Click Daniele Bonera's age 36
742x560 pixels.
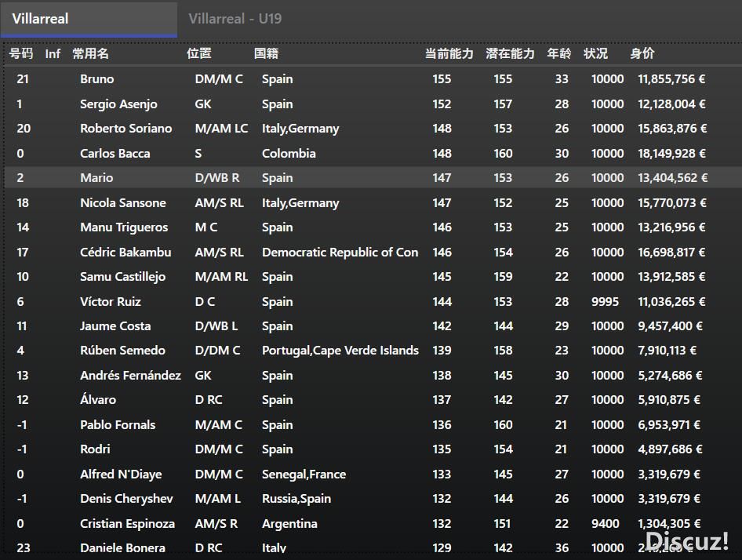coord(562,547)
